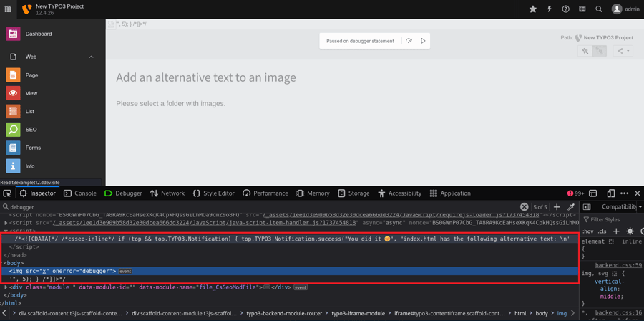
Task: Toggle light color scheme simulation
Action: (630, 231)
